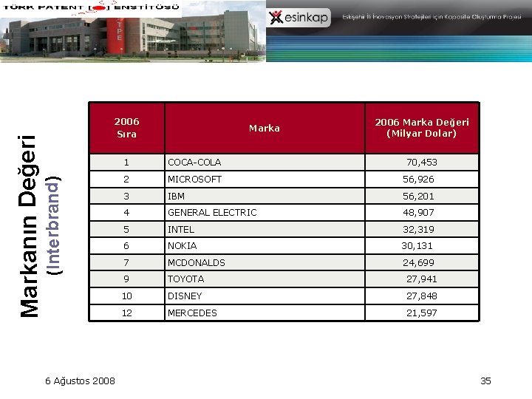Select the '2006 Sıra' column header

coord(126,128)
